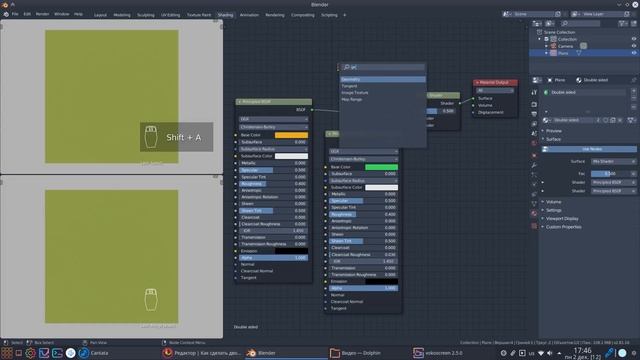
Task: Open the File menu
Action: coord(15,14)
